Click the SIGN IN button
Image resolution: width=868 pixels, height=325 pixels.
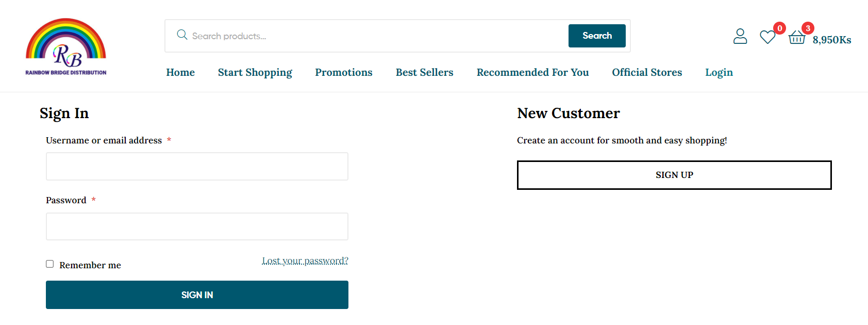[197, 295]
